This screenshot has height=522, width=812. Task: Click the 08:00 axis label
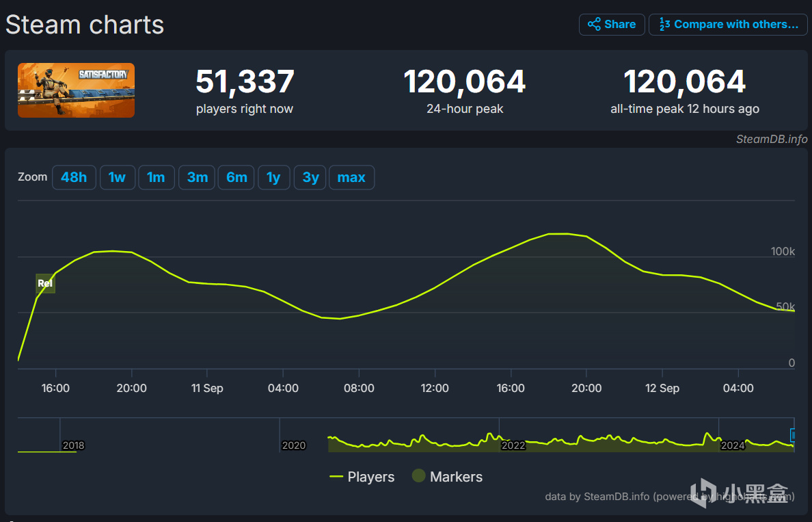pyautogui.click(x=359, y=389)
